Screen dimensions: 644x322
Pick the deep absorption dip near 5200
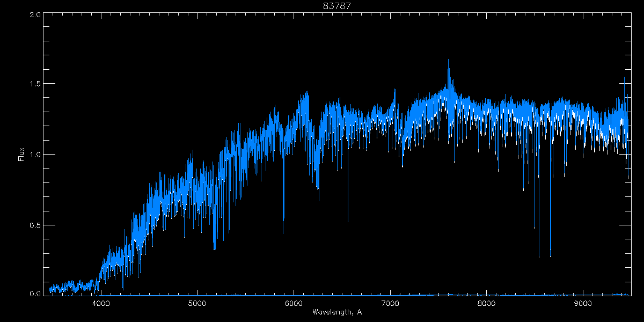point(214,249)
